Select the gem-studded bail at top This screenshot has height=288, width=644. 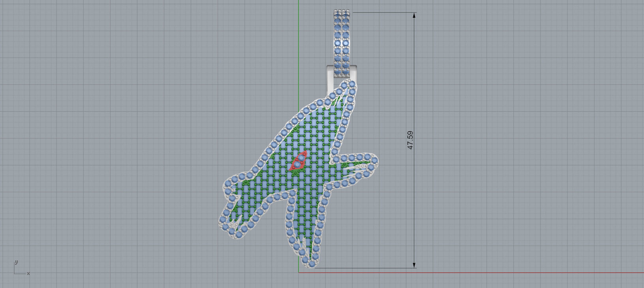tap(342, 43)
